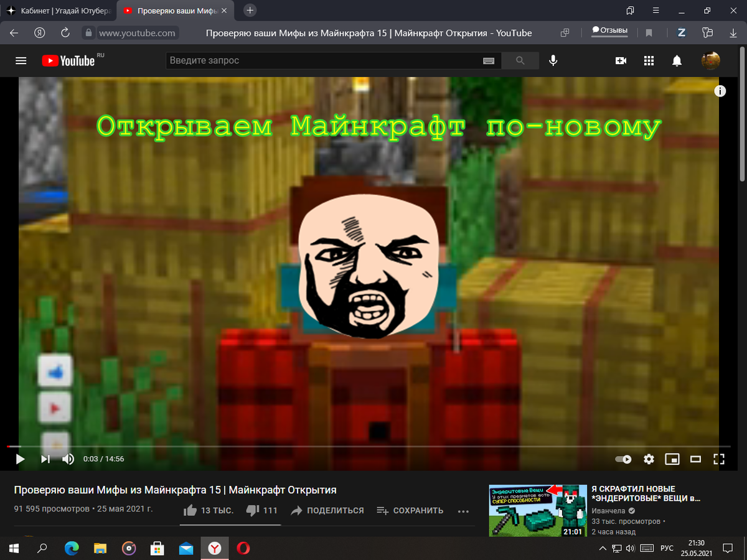Open the recommended video by Иванчела
This screenshot has height=560, width=747.
537,510
